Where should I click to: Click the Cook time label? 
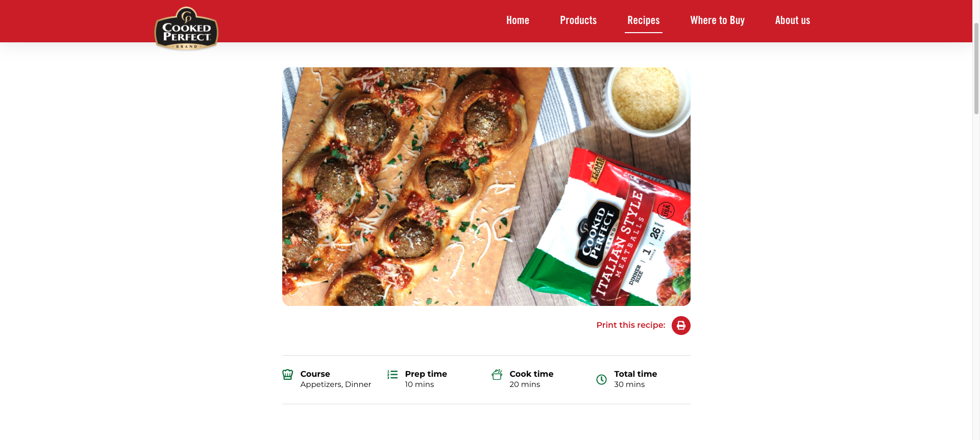tap(531, 374)
